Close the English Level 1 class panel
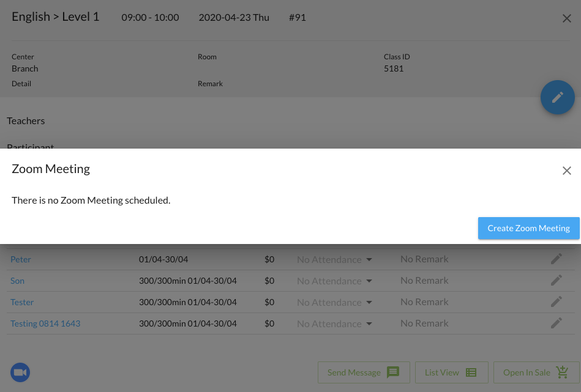The width and height of the screenshot is (581, 392). [x=566, y=18]
